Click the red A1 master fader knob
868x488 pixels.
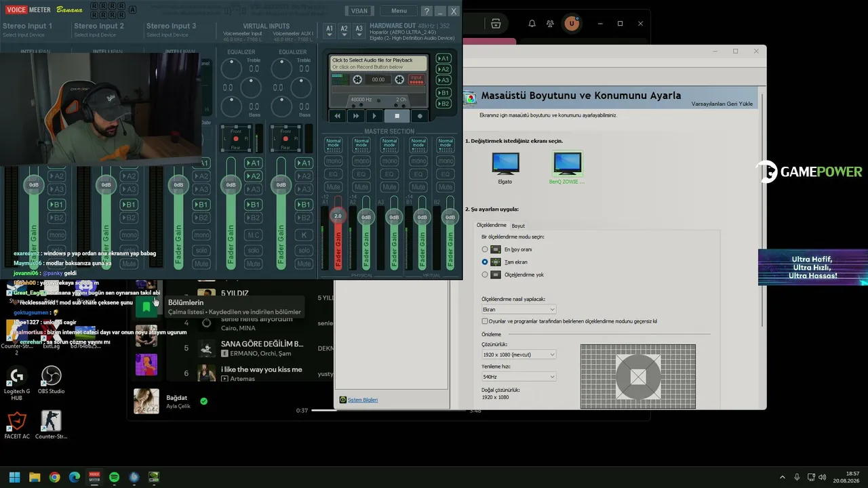click(337, 216)
